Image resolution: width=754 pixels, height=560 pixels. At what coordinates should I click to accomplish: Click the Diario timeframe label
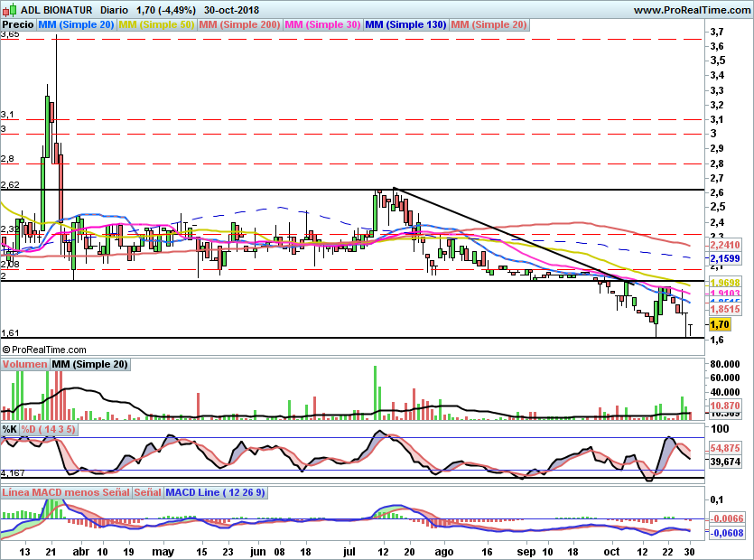coord(114,10)
